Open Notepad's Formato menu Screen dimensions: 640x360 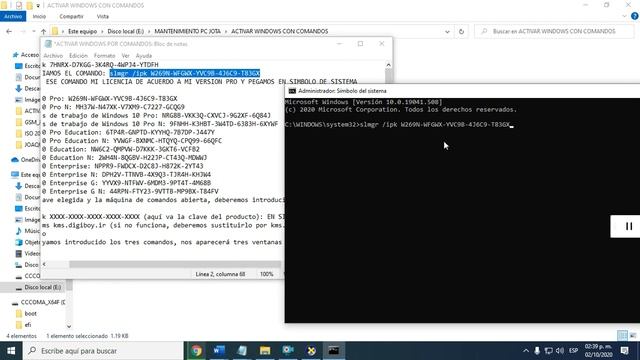(x=104, y=56)
